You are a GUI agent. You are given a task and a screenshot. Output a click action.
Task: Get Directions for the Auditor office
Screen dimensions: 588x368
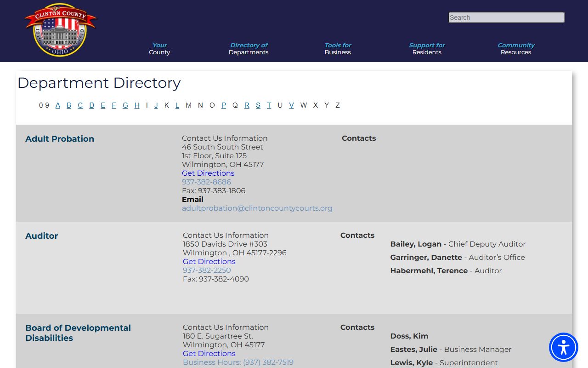(x=209, y=262)
